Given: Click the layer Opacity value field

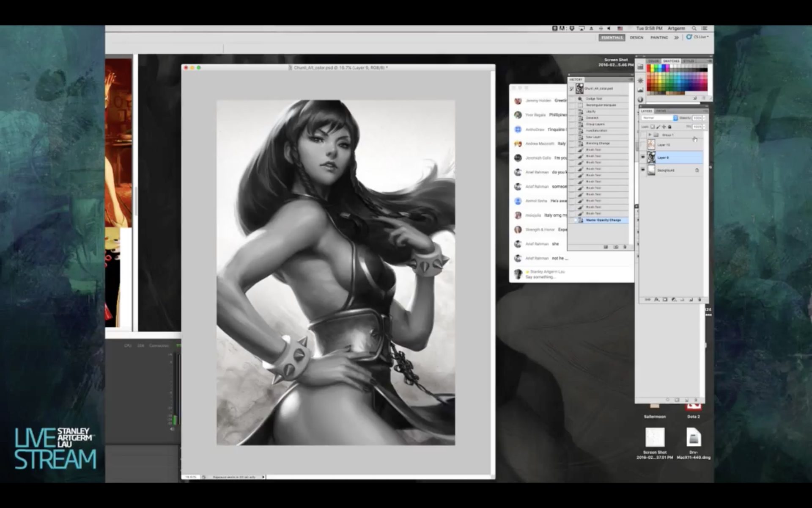Looking at the screenshot, I should [697, 118].
